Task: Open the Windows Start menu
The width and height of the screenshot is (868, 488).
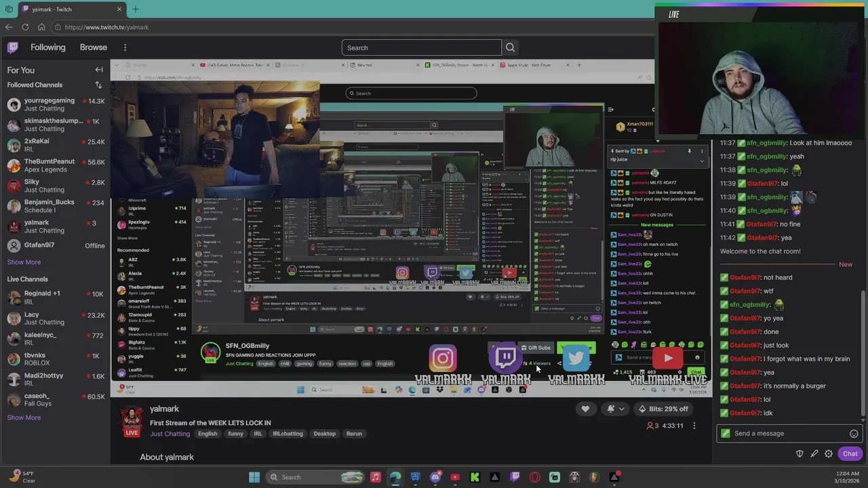Action: pos(254,477)
